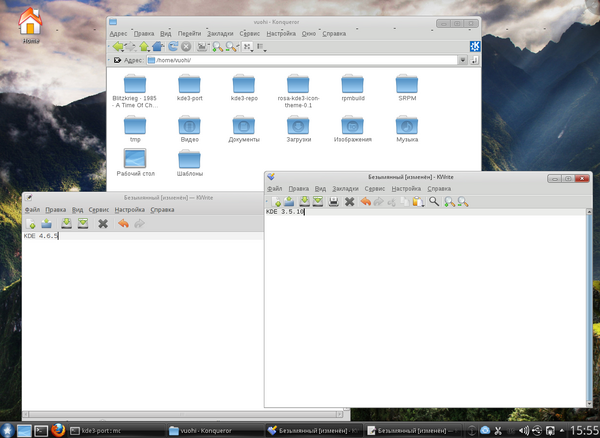This screenshot has height=438, width=600.
Task: Open the Сервис menu in left KWrite
Action: point(99,210)
